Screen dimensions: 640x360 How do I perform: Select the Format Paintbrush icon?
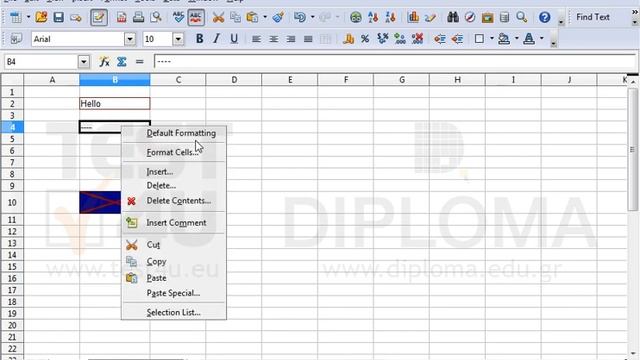(x=278, y=17)
